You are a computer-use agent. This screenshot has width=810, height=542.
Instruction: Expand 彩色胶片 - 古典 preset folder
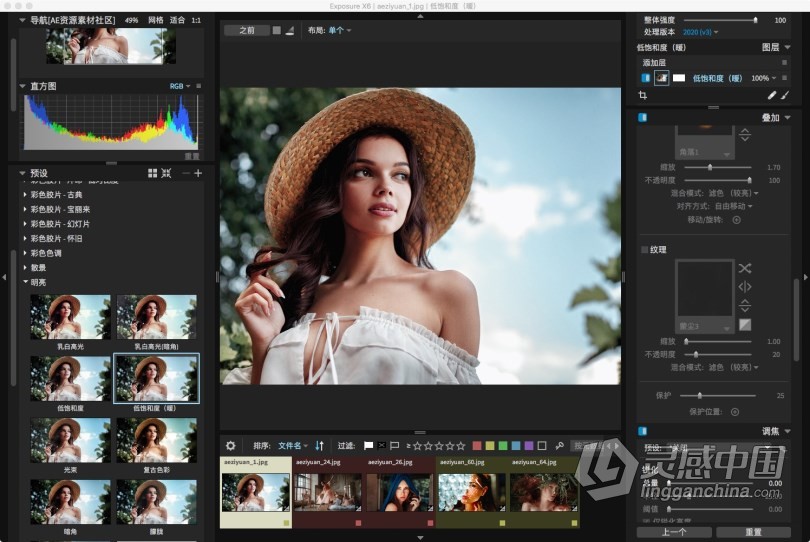(x=25, y=194)
